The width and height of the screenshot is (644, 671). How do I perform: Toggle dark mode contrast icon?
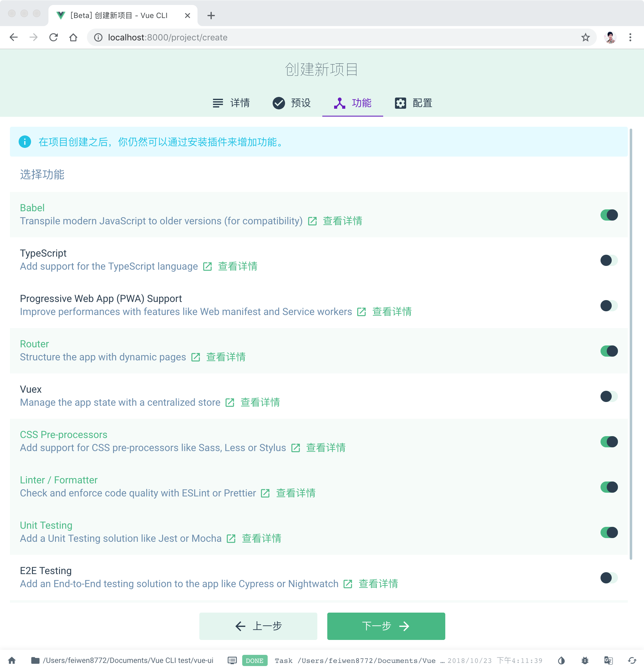coord(561,660)
